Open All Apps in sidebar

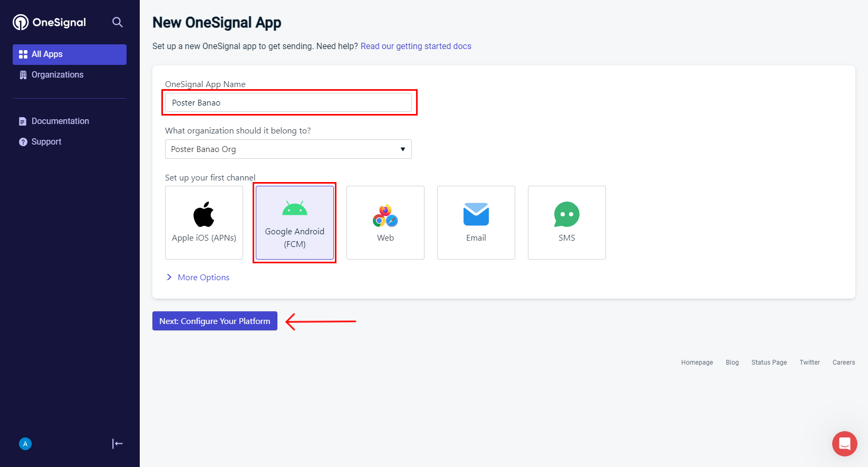coord(70,54)
